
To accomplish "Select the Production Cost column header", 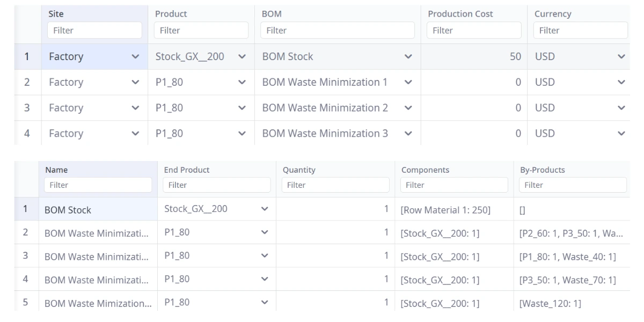I will click(460, 14).
